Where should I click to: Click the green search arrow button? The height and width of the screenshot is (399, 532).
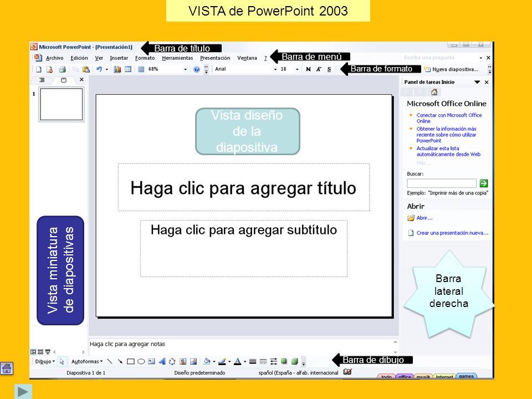(483, 183)
